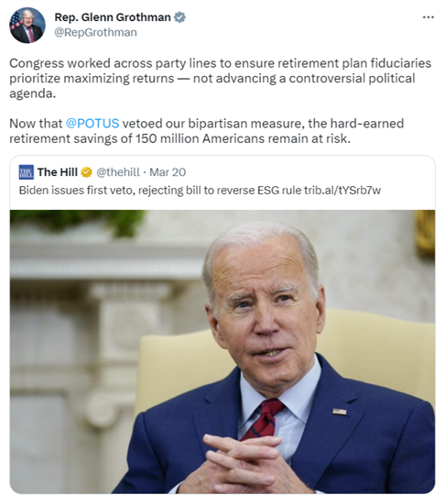Screen dimensions: 445x504
Task: Click The Hill logo avatar in quoted tweet
Action: (x=26, y=172)
